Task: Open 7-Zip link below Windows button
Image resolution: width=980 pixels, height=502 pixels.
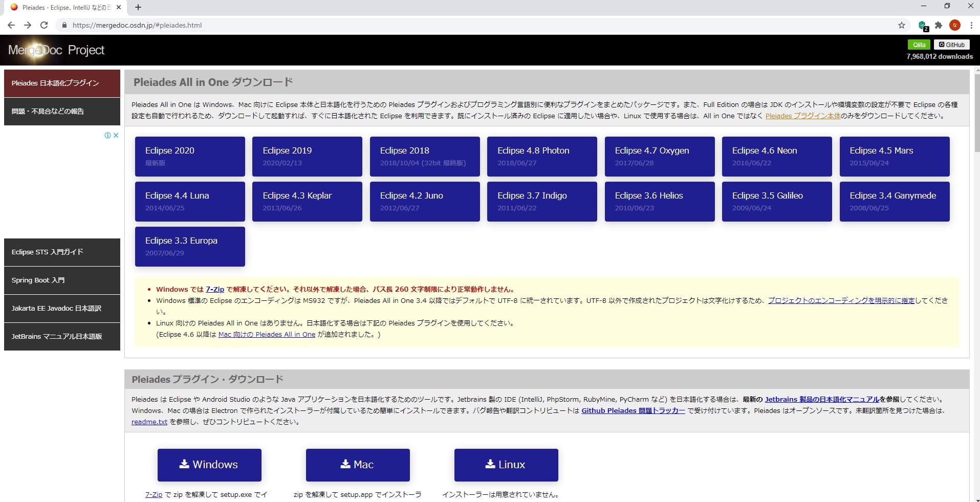Action: point(154,494)
